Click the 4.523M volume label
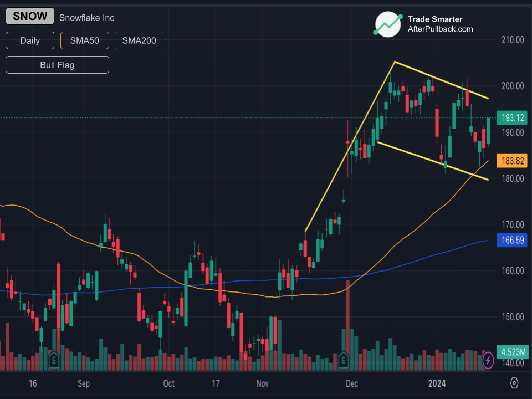This screenshot has height=399, width=532. tap(512, 352)
